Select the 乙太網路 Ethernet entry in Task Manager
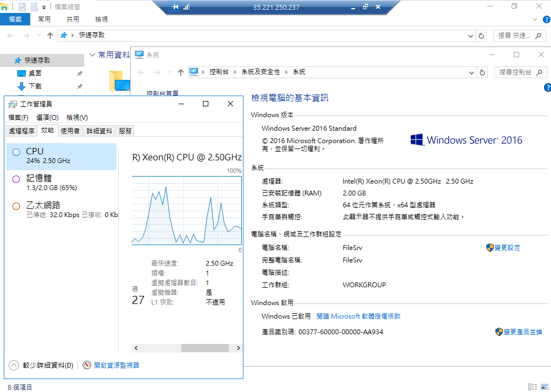This screenshot has width=551, height=392. (x=62, y=210)
